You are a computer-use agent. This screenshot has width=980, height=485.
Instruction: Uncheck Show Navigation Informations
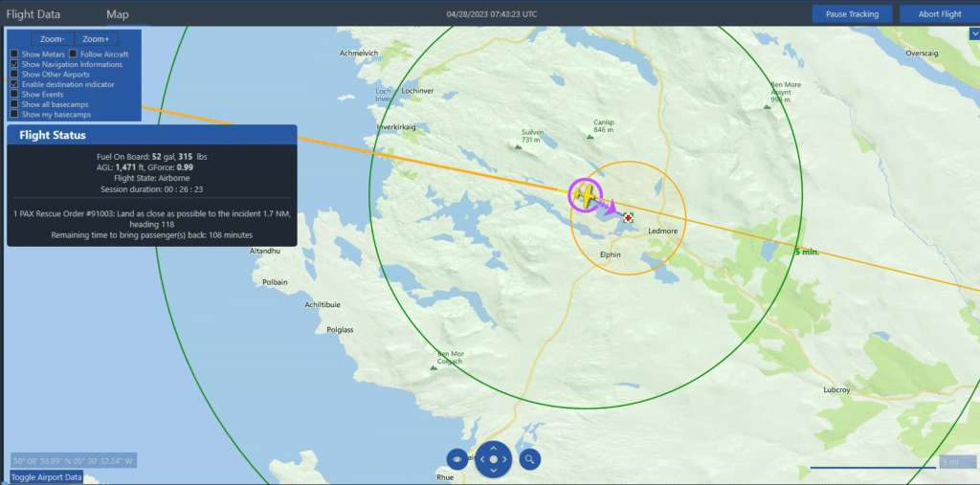point(13,64)
